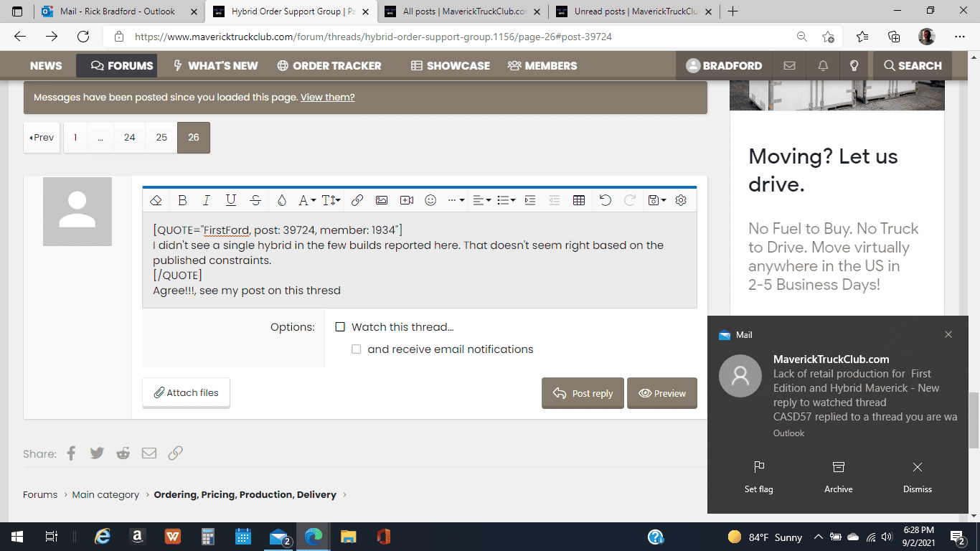The height and width of the screenshot is (551, 980).
Task: Go to page 25 of thread
Action: pyautogui.click(x=161, y=138)
